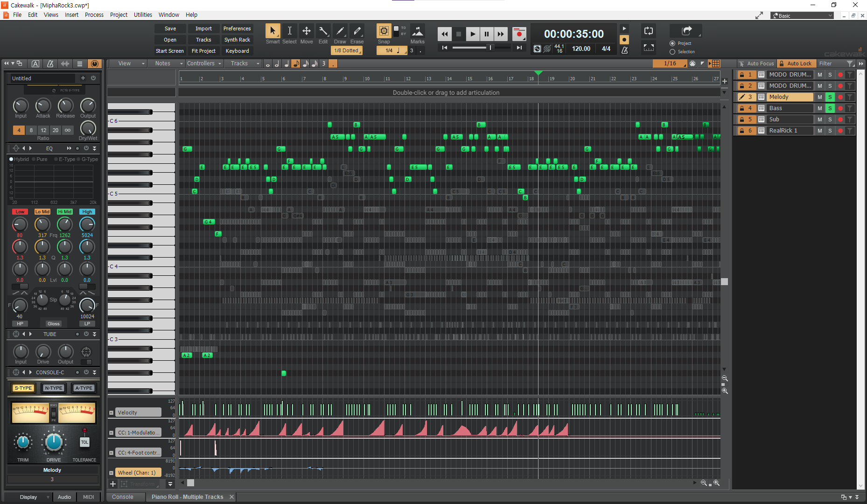Select the S-TYPE console emulation
This screenshot has width=867, height=504.
coord(23,388)
